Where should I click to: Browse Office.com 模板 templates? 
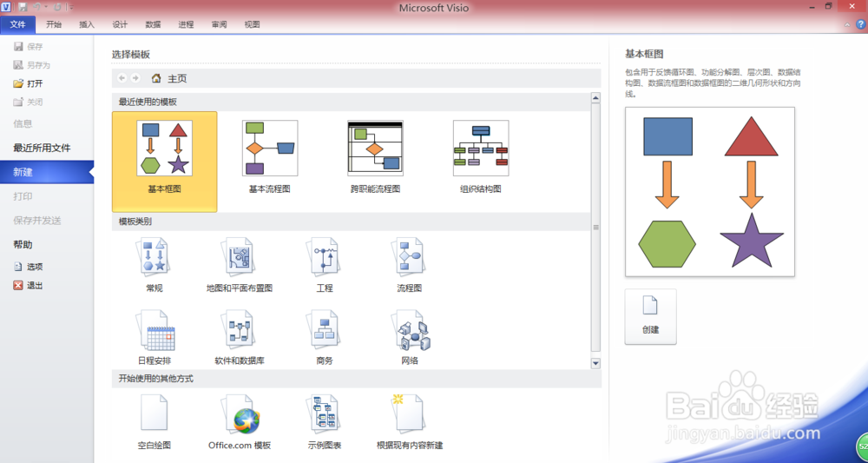(x=240, y=422)
